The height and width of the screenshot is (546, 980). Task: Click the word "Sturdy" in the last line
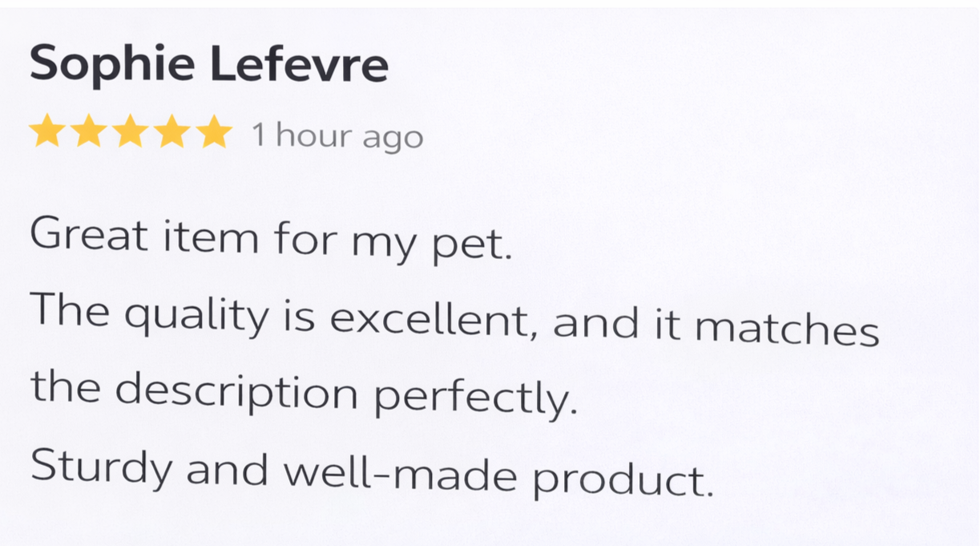[101, 469]
